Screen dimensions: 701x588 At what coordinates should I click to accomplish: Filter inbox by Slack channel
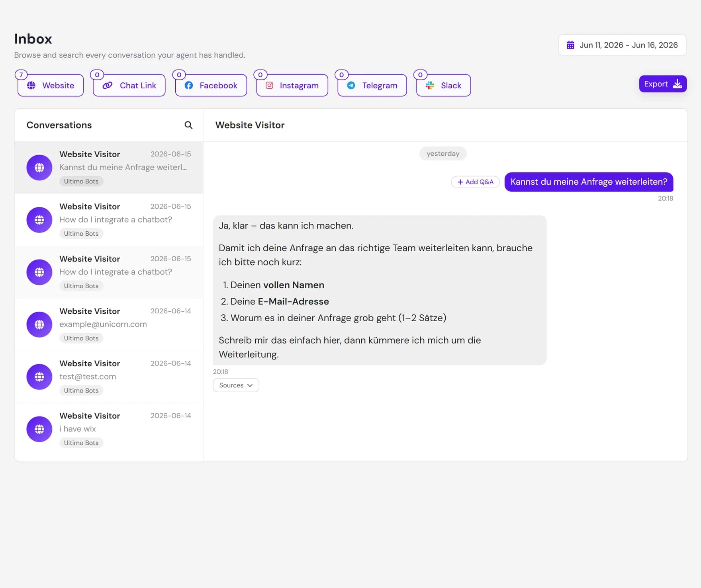point(444,85)
